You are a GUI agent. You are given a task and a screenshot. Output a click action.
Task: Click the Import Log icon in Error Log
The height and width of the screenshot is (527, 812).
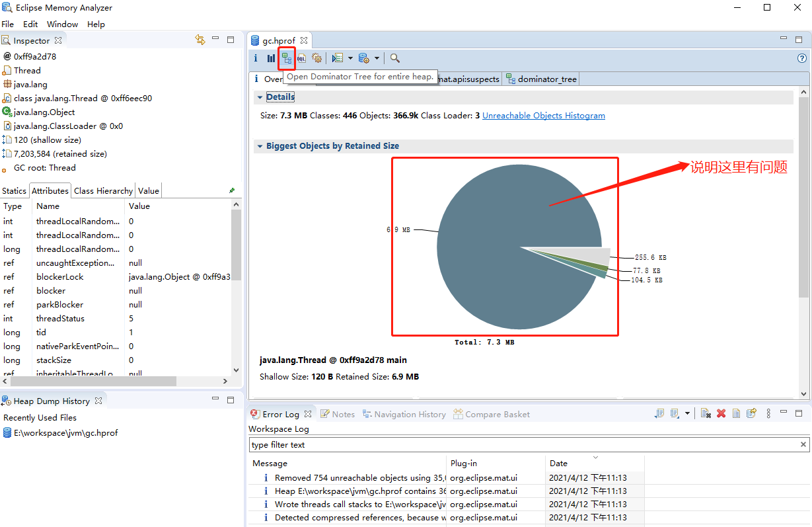click(675, 413)
